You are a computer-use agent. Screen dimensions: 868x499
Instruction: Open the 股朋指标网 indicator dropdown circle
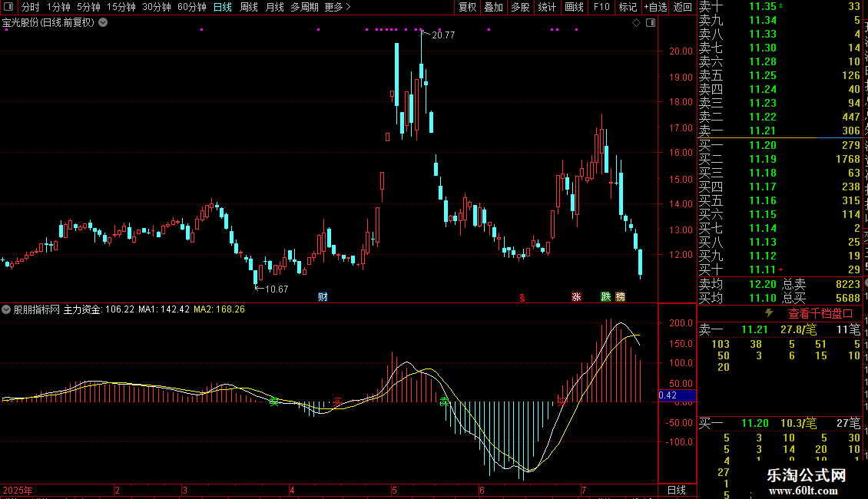(x=6, y=309)
